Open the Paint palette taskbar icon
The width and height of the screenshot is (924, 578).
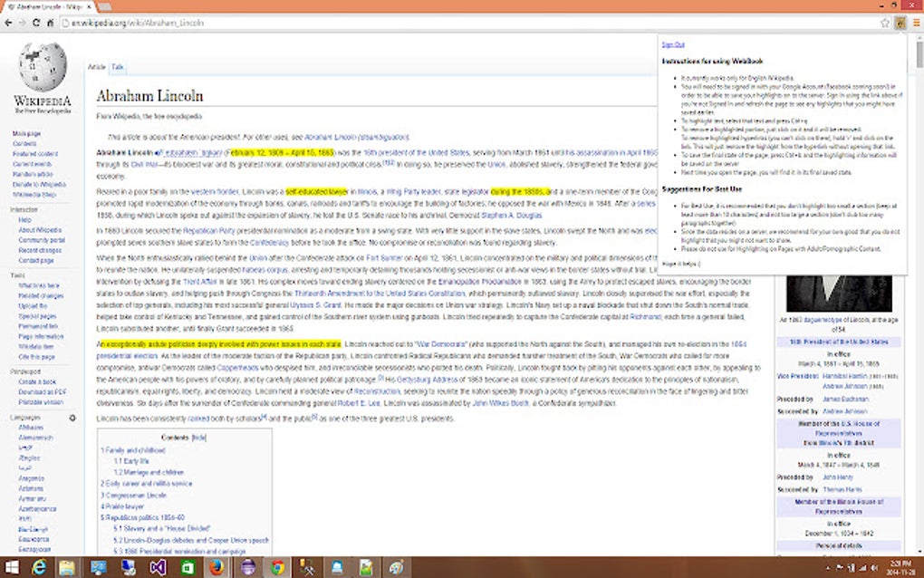[x=396, y=567]
